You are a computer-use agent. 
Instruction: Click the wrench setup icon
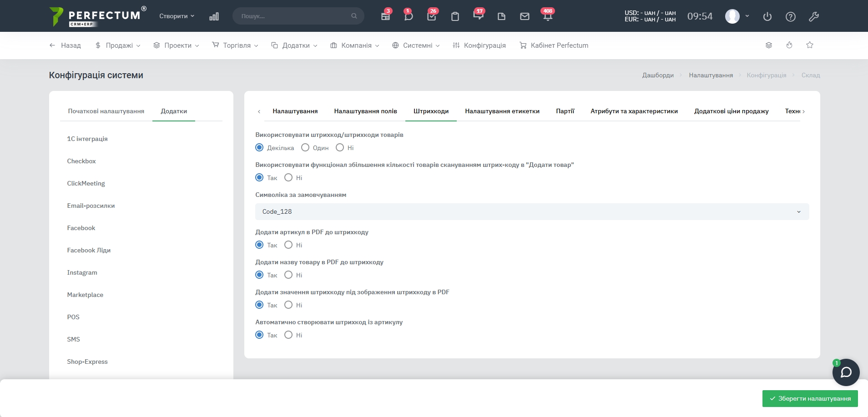tap(814, 17)
